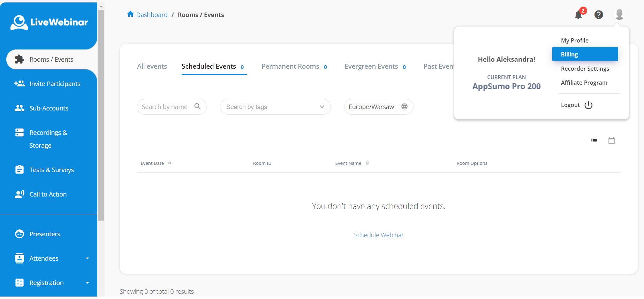This screenshot has width=644, height=299.
Task: Switch to calendar view icon
Action: point(612,141)
